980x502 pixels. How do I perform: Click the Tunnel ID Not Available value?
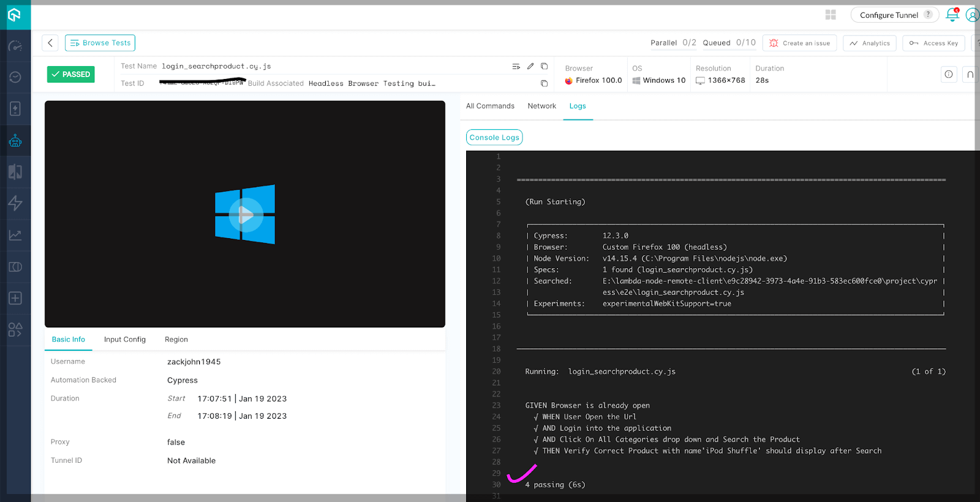[192, 460]
